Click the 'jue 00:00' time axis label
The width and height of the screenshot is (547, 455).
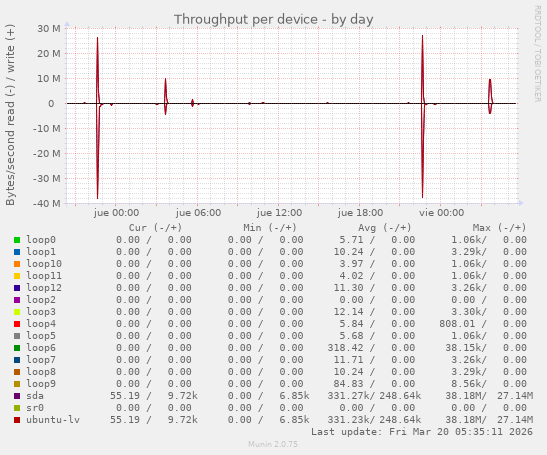click(x=116, y=212)
